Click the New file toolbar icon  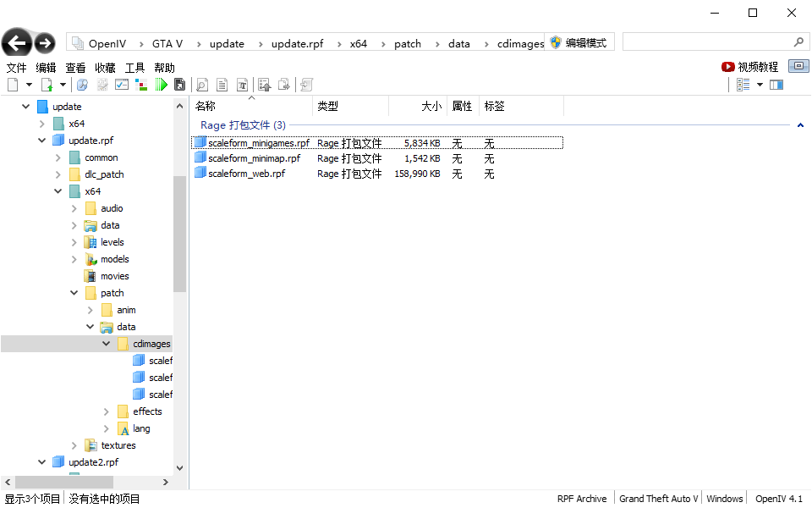pyautogui.click(x=13, y=85)
